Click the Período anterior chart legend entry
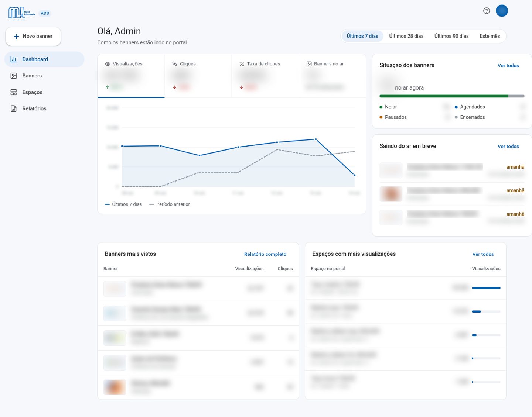 (170, 204)
